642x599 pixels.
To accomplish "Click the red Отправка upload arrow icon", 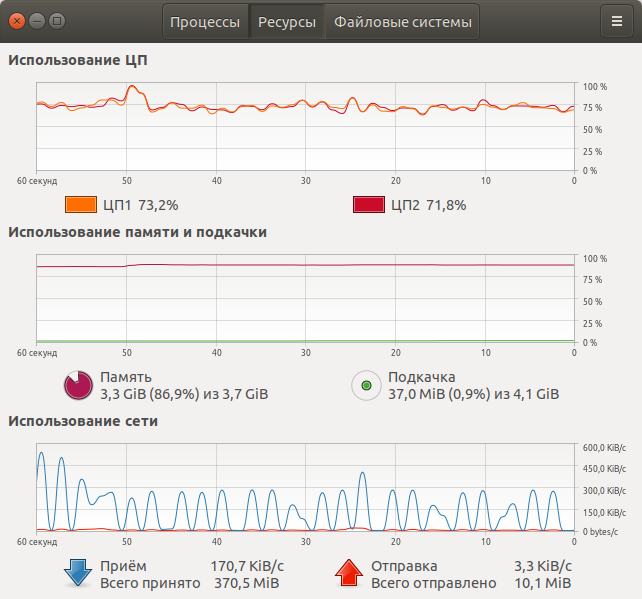I will tap(348, 573).
